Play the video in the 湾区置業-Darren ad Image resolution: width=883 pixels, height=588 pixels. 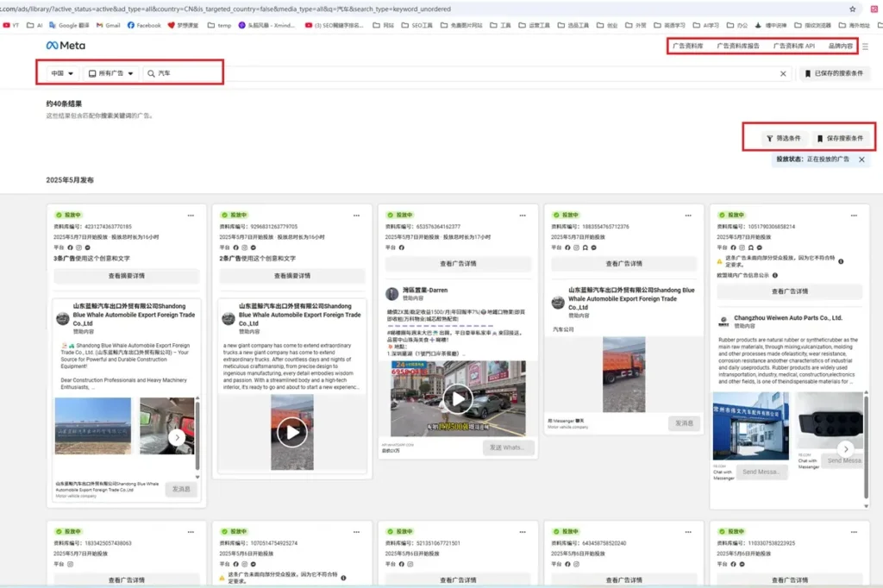tap(457, 397)
